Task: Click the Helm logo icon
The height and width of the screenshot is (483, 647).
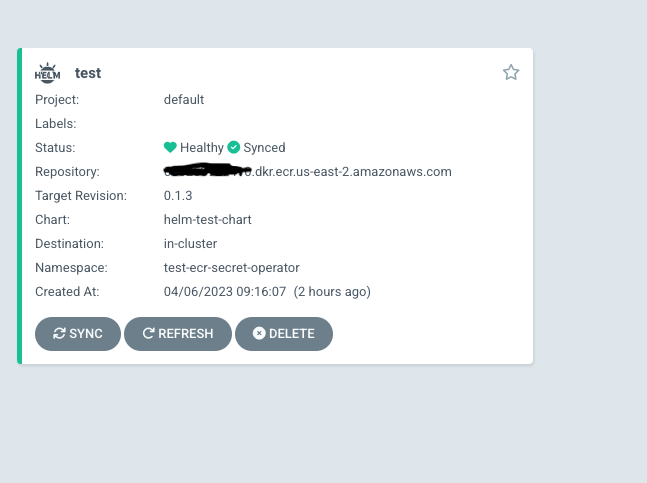Action: [x=47, y=72]
